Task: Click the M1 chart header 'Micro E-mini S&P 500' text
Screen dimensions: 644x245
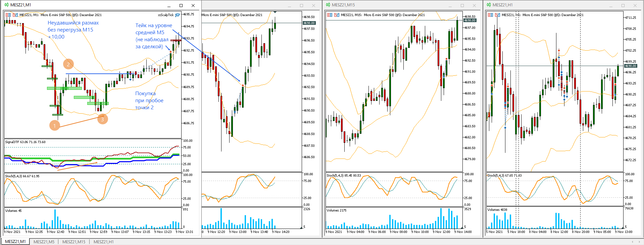Action: [56, 15]
